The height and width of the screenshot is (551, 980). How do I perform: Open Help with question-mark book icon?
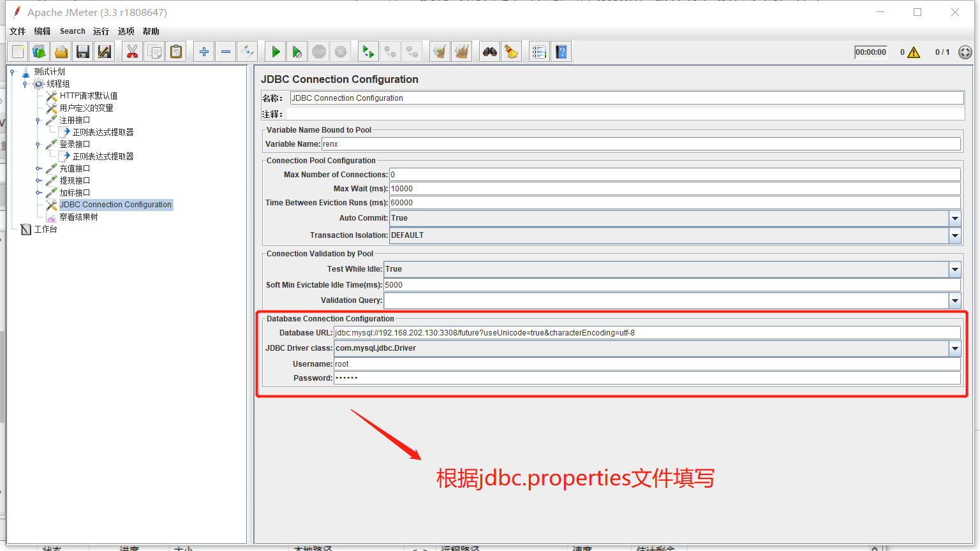[561, 52]
